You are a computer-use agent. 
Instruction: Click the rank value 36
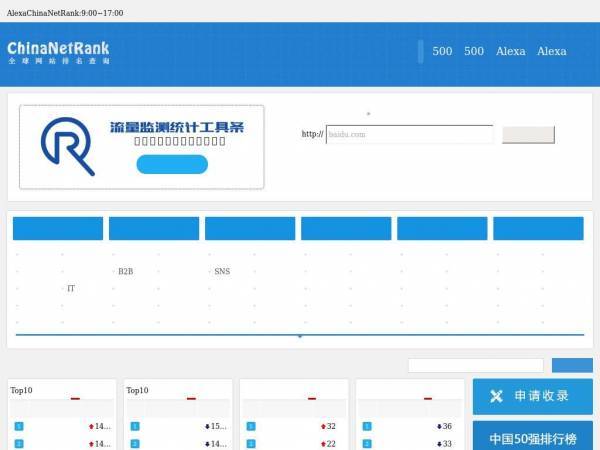click(447, 426)
